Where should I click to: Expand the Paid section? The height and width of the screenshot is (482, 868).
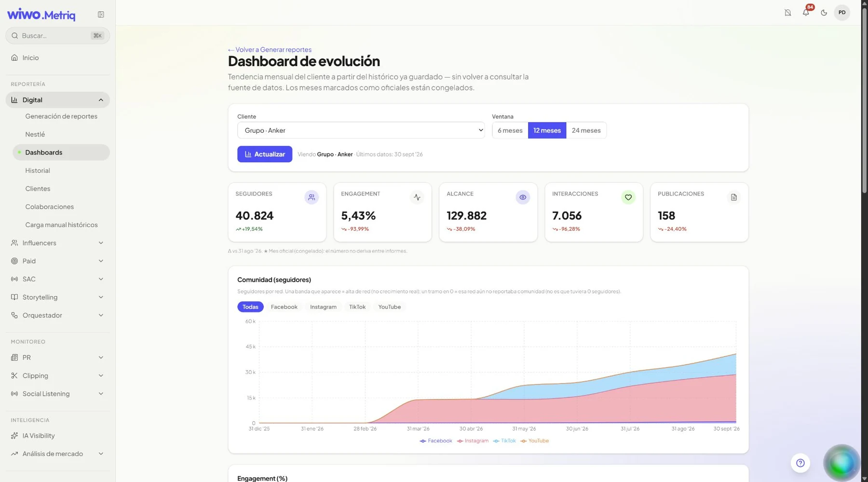pos(58,261)
